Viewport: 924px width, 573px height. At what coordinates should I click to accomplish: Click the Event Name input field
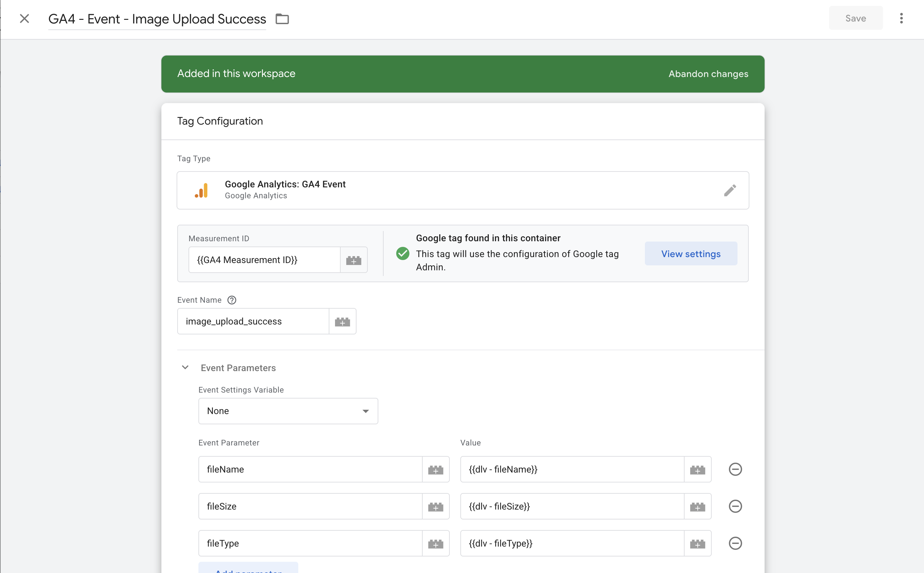click(x=253, y=322)
